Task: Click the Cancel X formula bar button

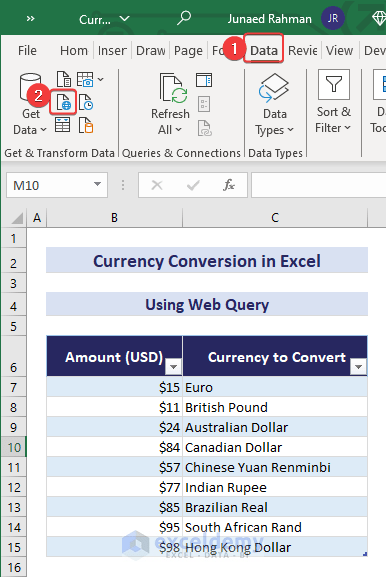Action: (x=157, y=185)
